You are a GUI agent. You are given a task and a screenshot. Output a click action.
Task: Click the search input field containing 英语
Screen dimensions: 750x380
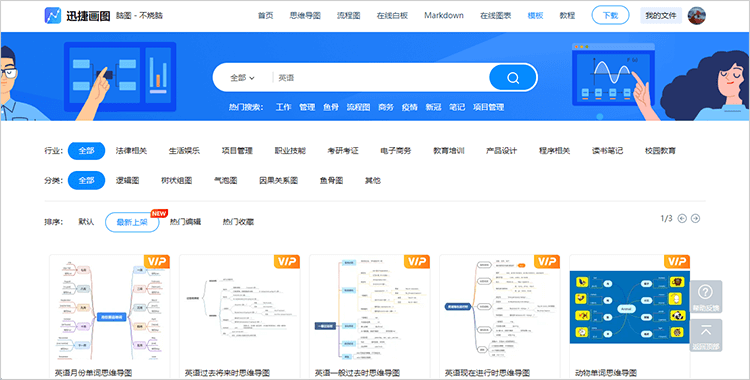(x=380, y=78)
